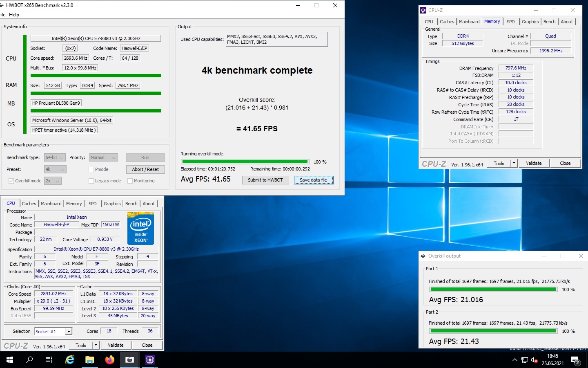Click the HP ProLiant DL580 Gen9 field
Viewport: 588px width, 368px height.
click(x=56, y=103)
